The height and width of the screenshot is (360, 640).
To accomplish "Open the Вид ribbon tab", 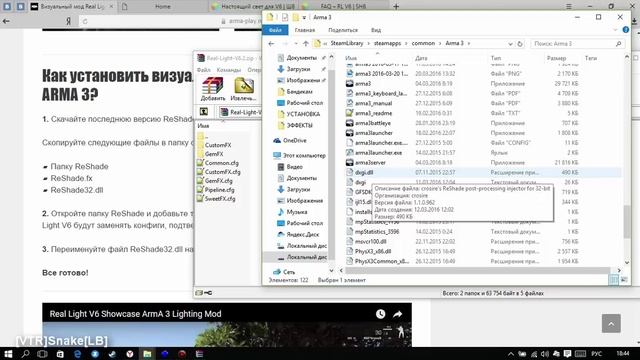I will click(376, 30).
